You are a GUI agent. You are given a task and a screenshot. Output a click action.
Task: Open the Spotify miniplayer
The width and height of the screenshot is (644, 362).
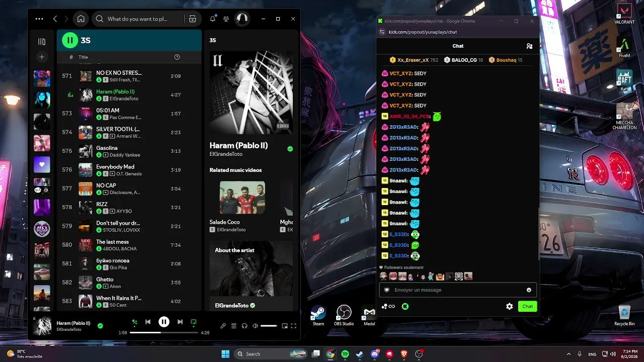coord(285,326)
